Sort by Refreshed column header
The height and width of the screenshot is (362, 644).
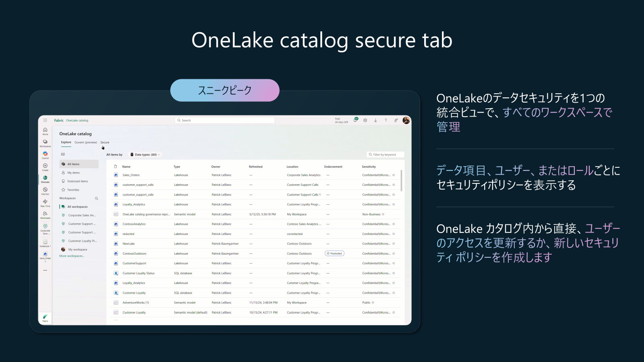256,167
